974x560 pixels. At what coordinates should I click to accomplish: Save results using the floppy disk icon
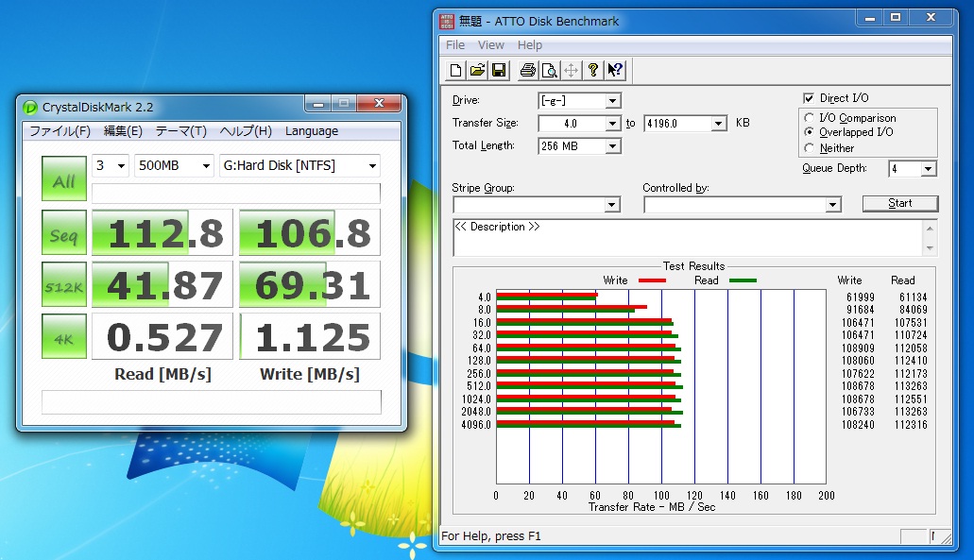click(499, 70)
